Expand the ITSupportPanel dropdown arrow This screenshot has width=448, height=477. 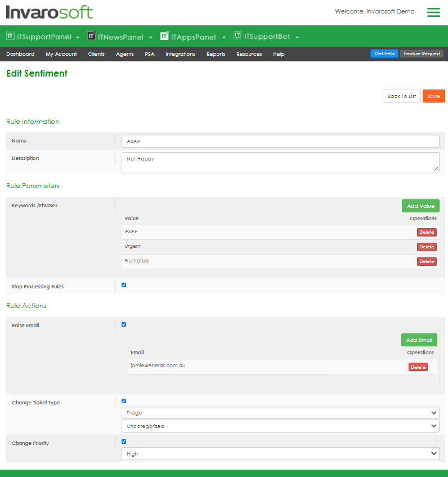pyautogui.click(x=77, y=38)
